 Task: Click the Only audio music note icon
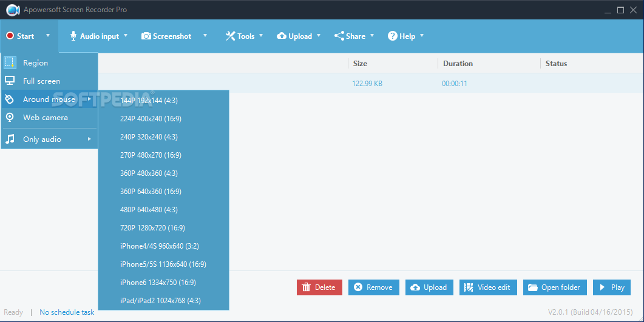click(10, 139)
